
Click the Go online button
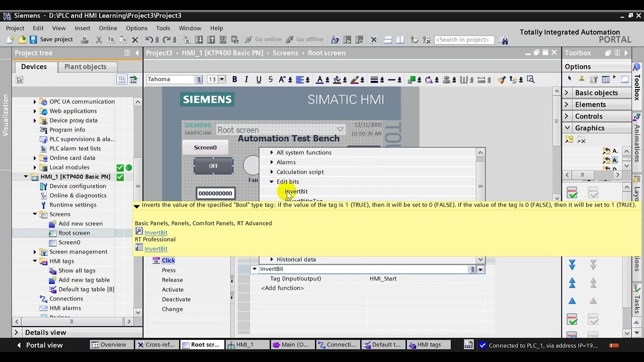coord(263,39)
